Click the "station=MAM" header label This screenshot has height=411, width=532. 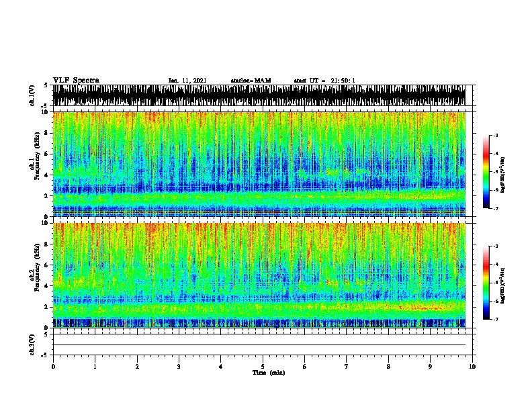click(251, 81)
